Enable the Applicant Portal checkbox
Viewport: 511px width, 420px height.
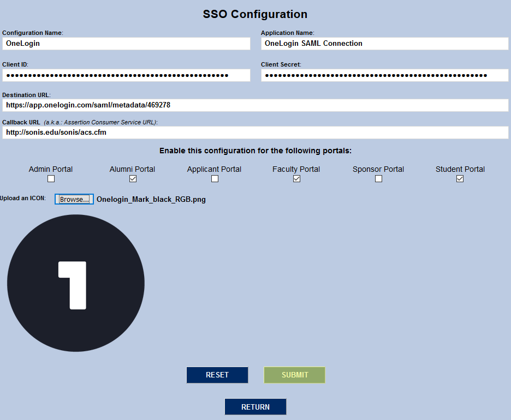214,178
